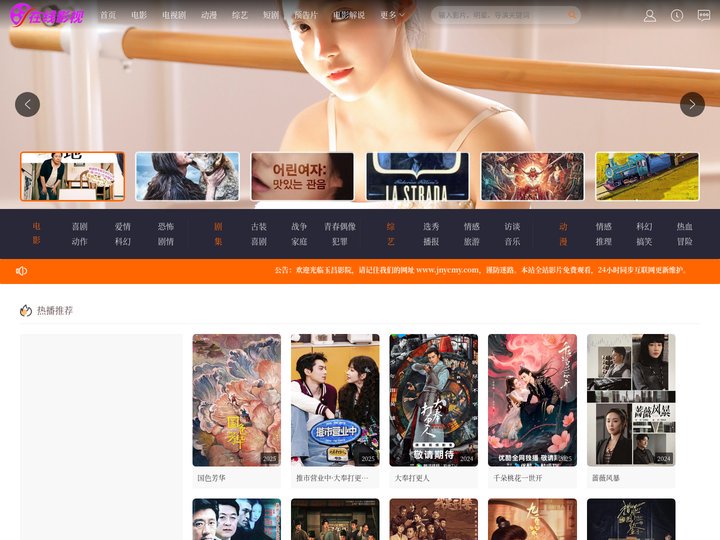Viewport: 720px width, 540px height.
Task: Open the 犯罪 series genre link
Action: pos(340,242)
